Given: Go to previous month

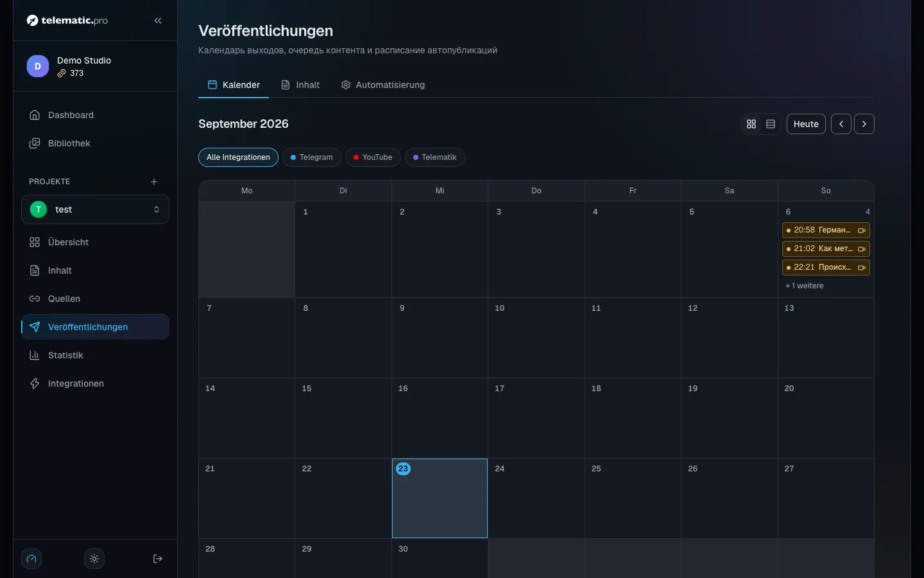Looking at the screenshot, I should coord(841,124).
